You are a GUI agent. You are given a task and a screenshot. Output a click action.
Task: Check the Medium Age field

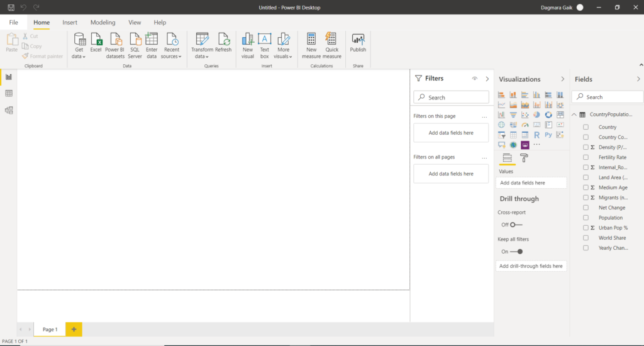[x=586, y=187]
